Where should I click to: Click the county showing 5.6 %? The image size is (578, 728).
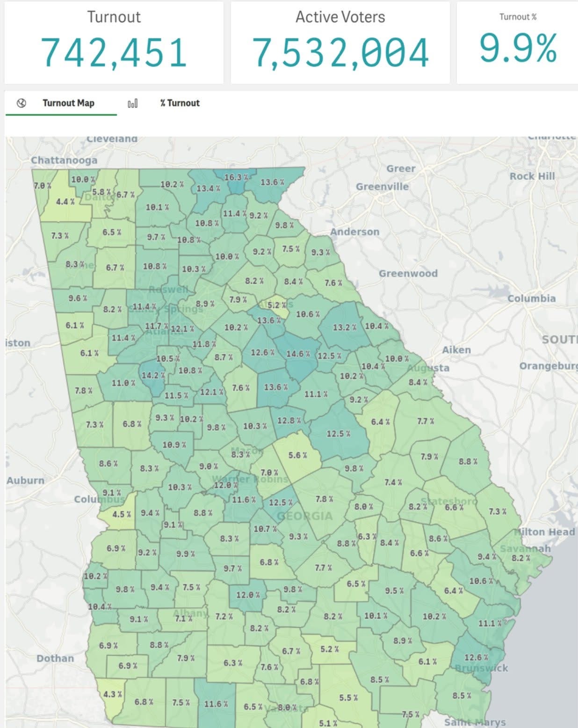pos(297,455)
